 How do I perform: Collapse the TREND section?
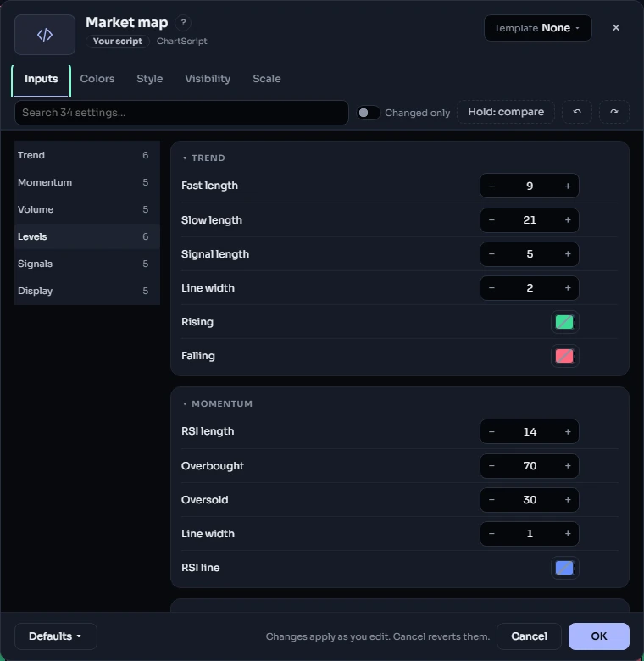[204, 158]
